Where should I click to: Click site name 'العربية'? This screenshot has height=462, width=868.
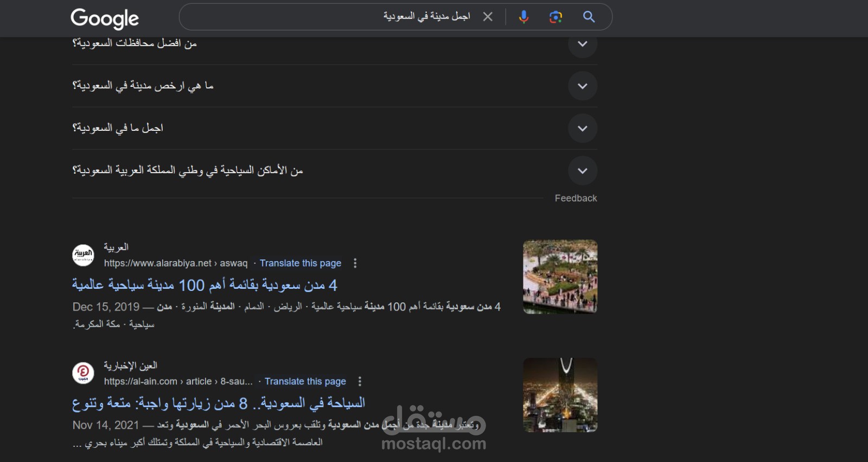coord(116,247)
